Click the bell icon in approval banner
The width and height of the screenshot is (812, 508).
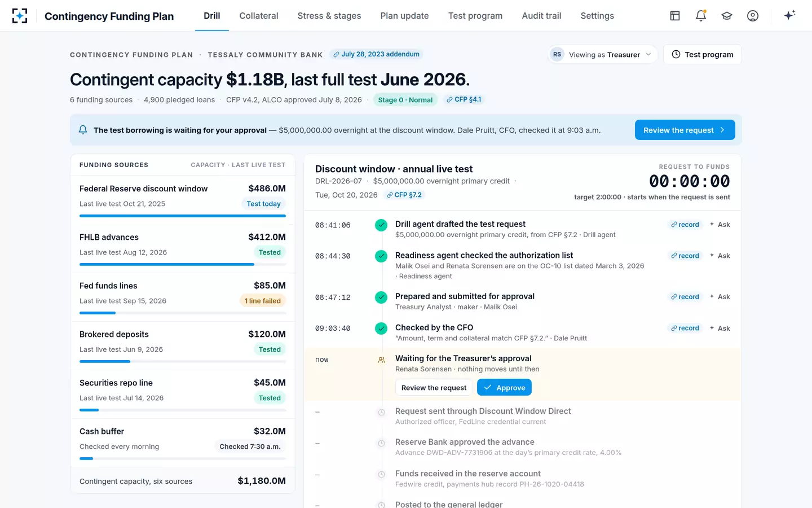click(x=83, y=130)
